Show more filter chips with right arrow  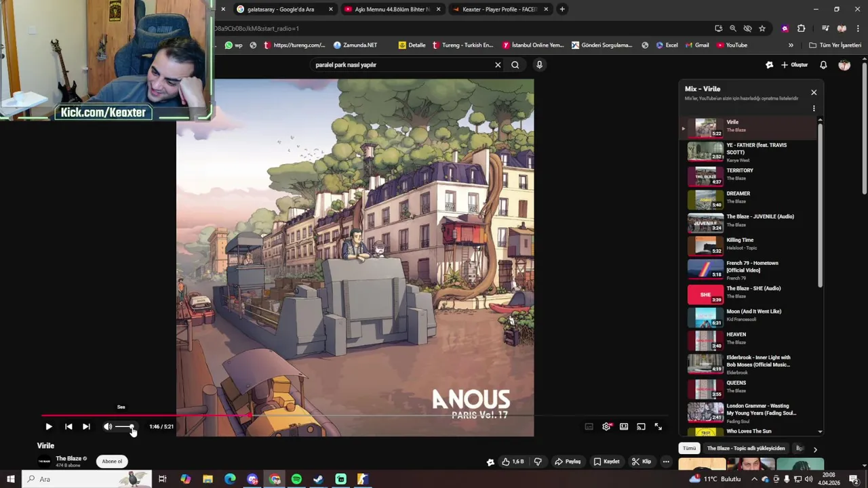coord(815,449)
